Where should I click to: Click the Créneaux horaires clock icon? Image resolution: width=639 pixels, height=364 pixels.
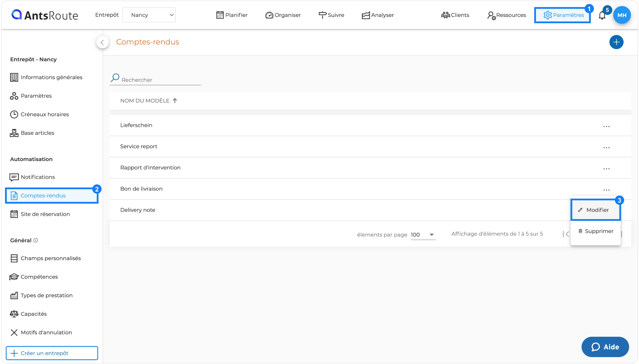(x=14, y=114)
